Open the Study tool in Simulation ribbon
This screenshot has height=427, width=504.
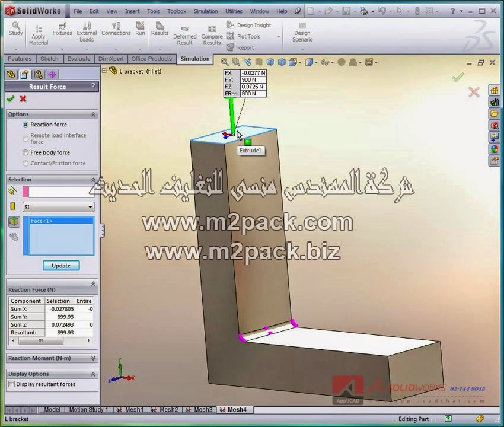point(16,29)
